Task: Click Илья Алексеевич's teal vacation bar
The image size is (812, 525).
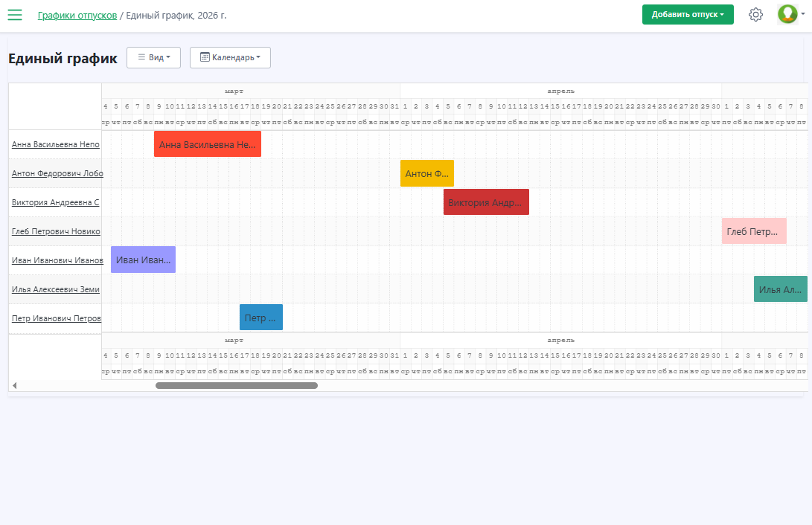Action: (780, 289)
